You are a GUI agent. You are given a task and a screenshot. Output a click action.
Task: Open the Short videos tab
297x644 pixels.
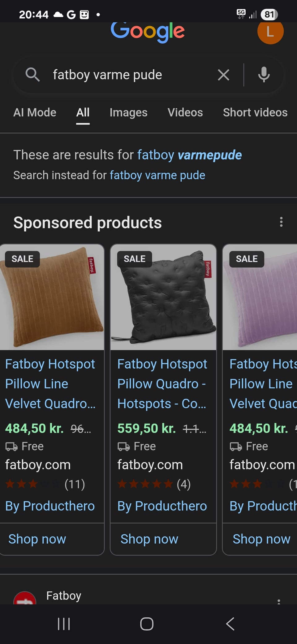255,113
